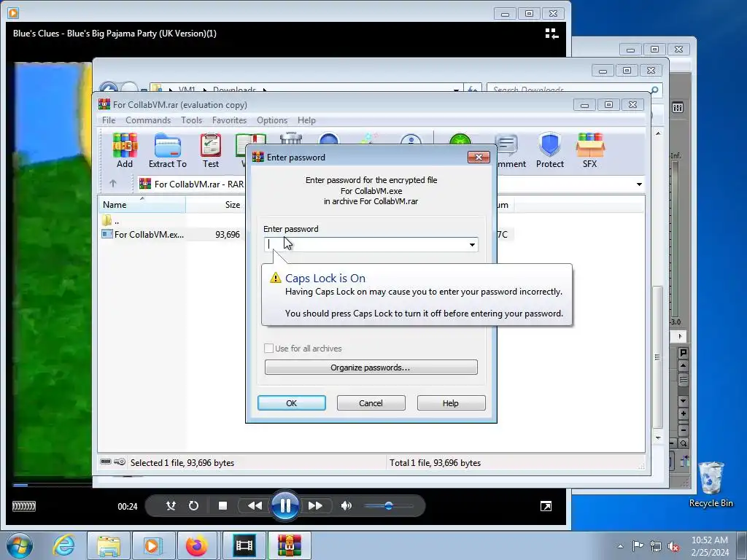The image size is (747, 560).
Task: Toggle the media player Shuffle button
Action: tap(171, 506)
